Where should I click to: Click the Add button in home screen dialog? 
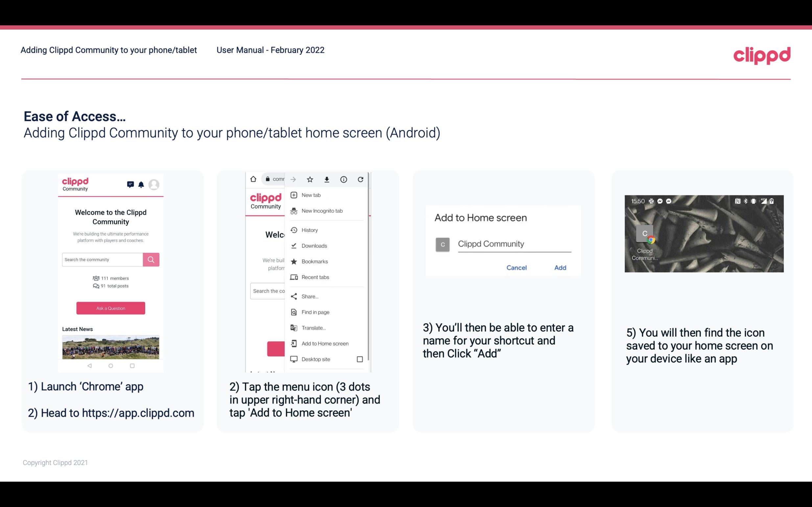pyautogui.click(x=559, y=268)
